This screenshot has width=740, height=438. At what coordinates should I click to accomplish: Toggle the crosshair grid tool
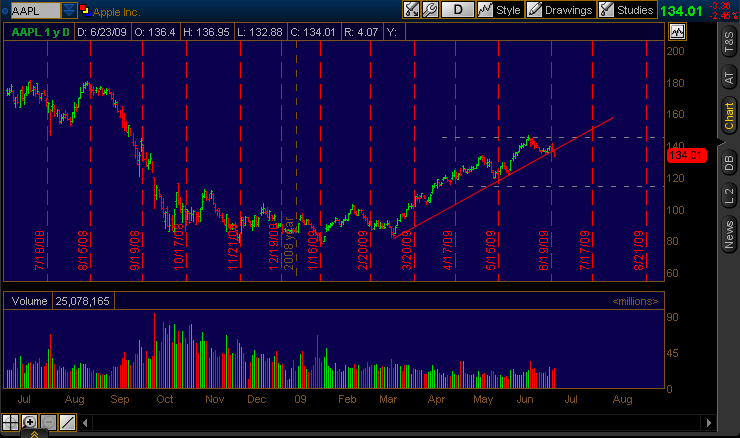[10, 422]
